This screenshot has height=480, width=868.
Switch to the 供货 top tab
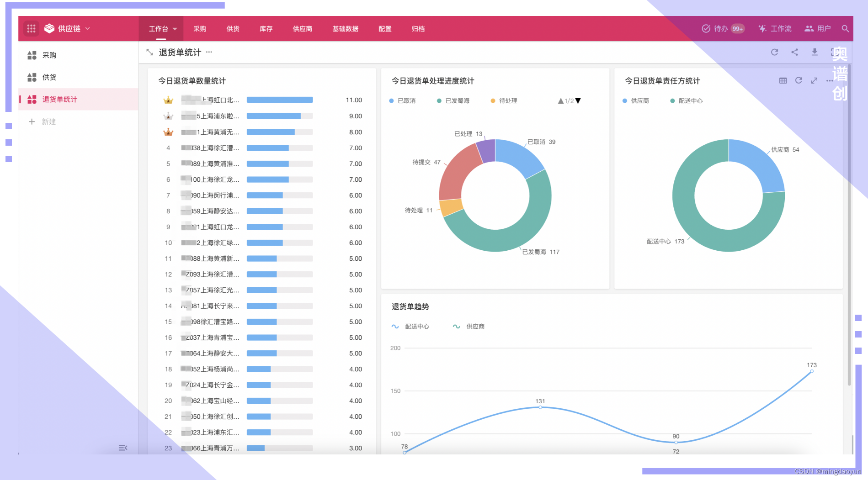tap(233, 29)
